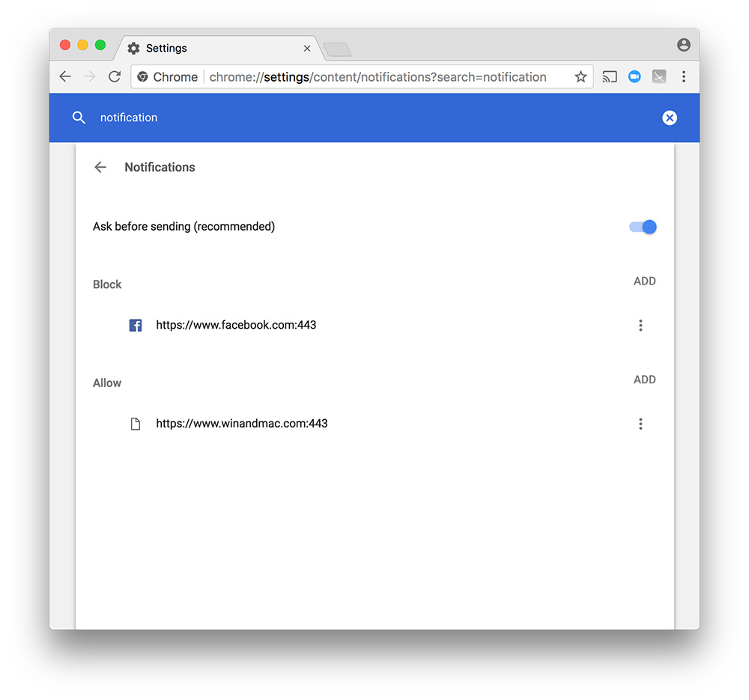
Task: Add a site to Block list
Action: (x=644, y=281)
